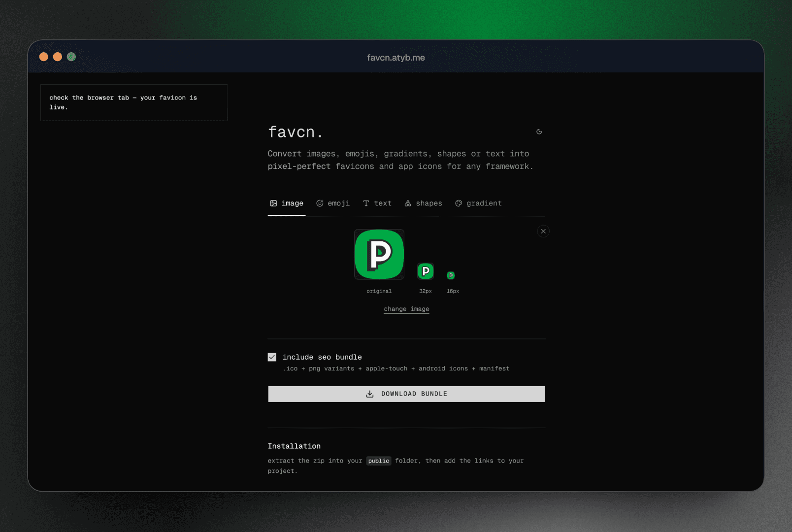Switch to the emoji tab
Image resolution: width=792 pixels, height=532 pixels.
(333, 203)
